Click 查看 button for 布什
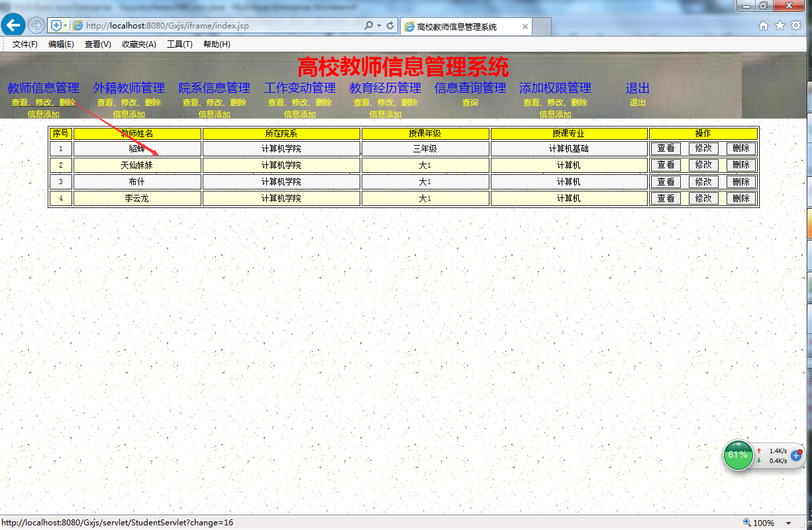The height and width of the screenshot is (530, 812). point(666,182)
